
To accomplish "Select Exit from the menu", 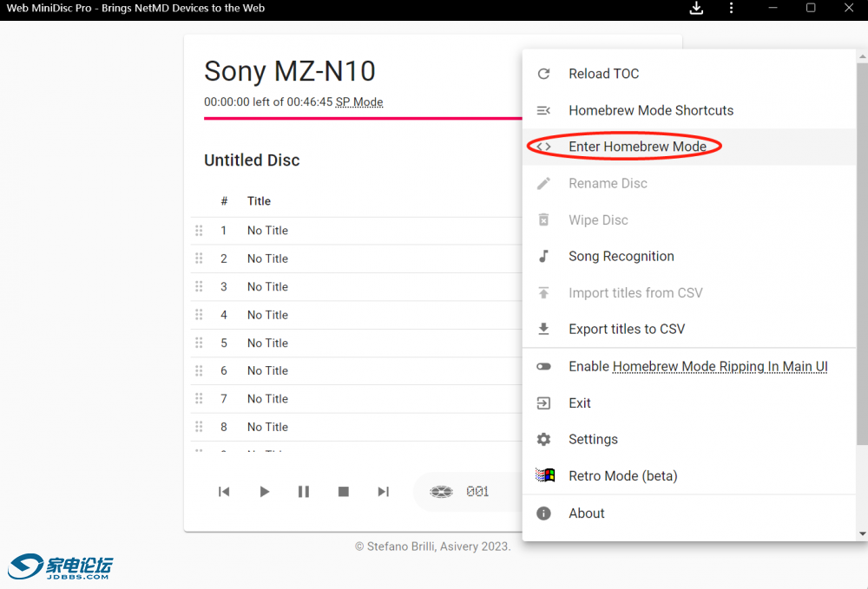I will [x=689, y=403].
